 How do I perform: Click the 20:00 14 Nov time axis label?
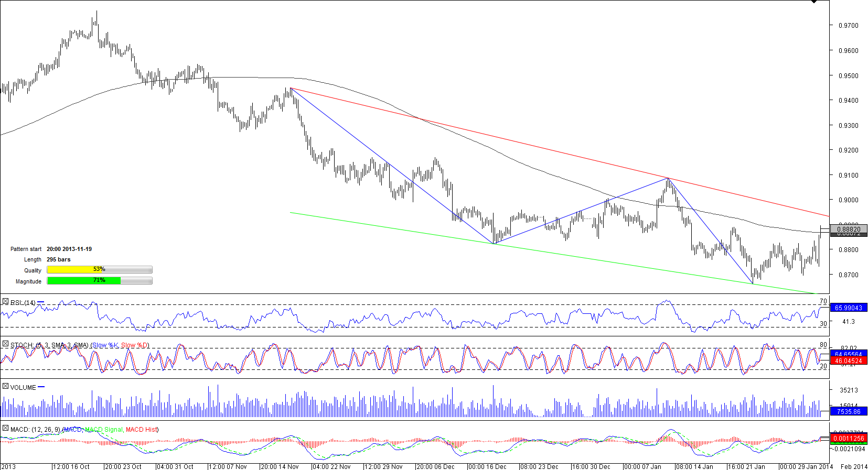pyautogui.click(x=280, y=466)
